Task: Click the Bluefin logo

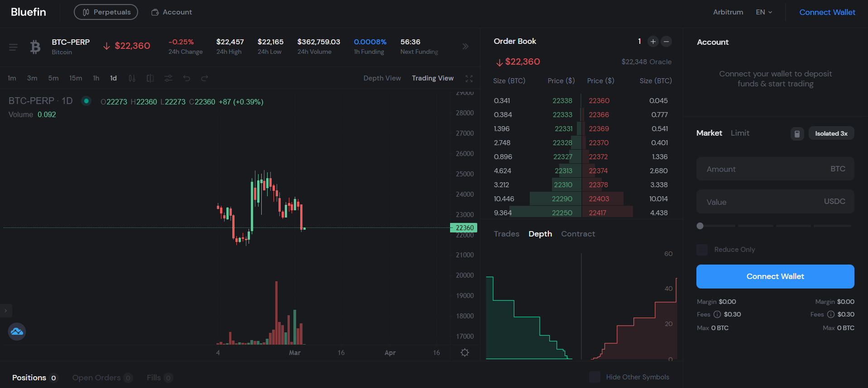Action: (29, 12)
